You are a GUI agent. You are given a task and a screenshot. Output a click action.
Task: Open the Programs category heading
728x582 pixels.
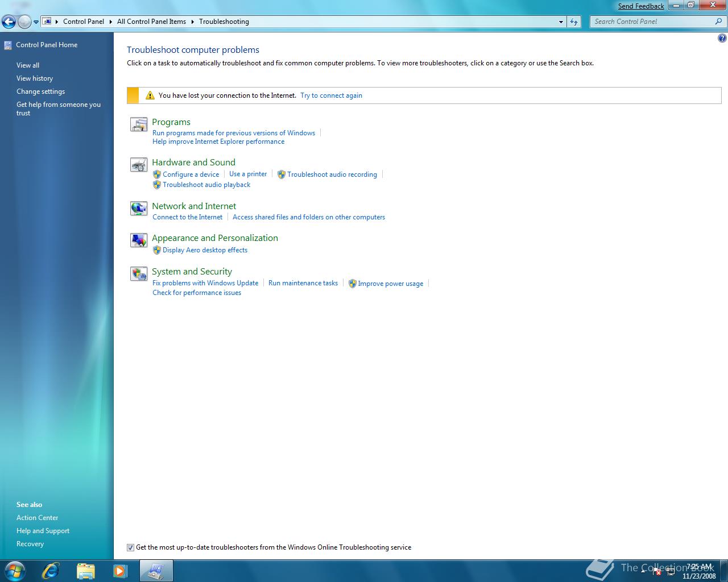tap(171, 122)
